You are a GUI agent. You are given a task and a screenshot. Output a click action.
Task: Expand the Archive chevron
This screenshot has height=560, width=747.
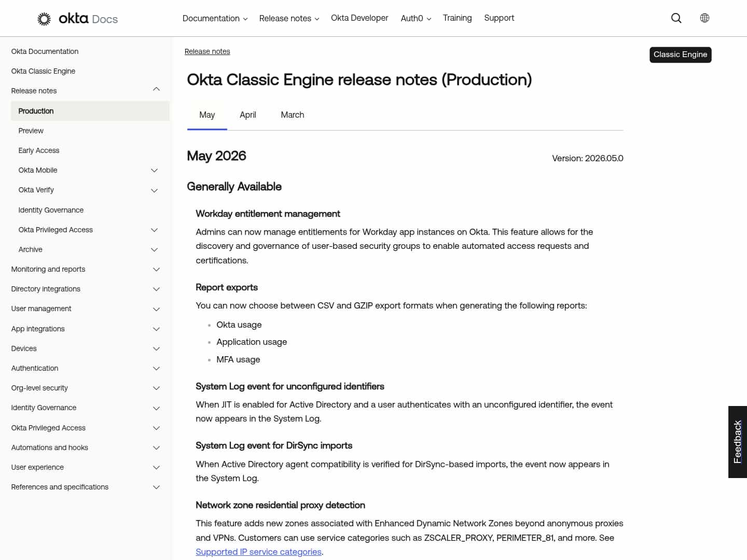154,250
